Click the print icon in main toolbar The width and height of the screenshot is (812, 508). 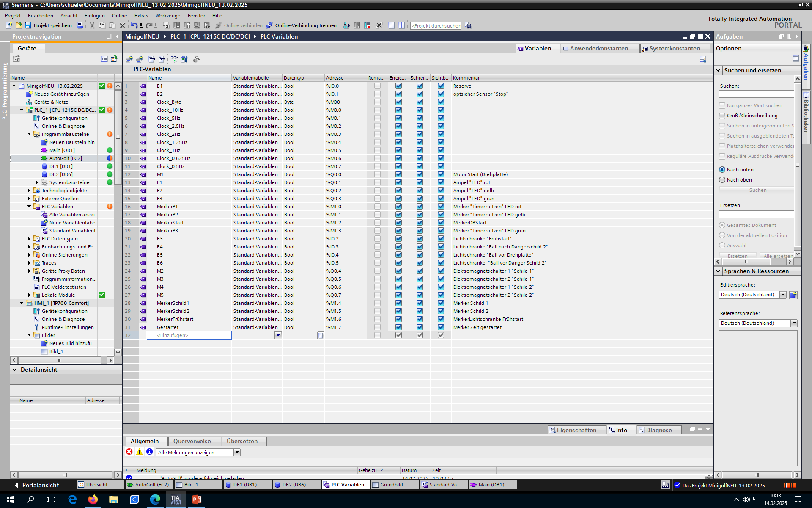(x=80, y=25)
